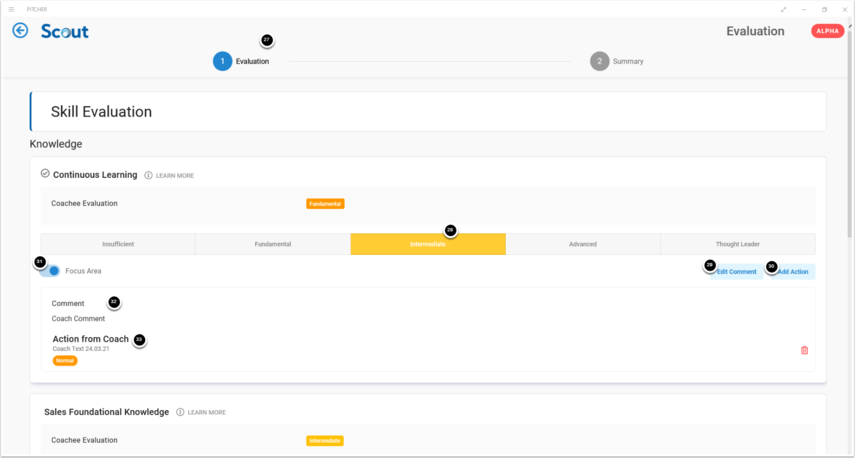Go to step 1 Evaluation
Viewport: 855px width, 458px height.
point(223,61)
